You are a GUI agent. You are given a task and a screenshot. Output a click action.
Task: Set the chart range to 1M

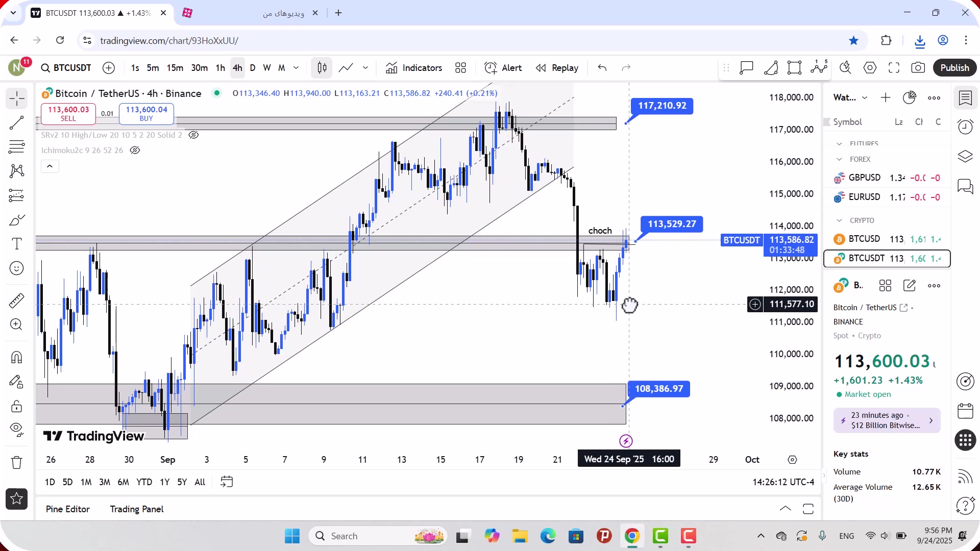(86, 482)
